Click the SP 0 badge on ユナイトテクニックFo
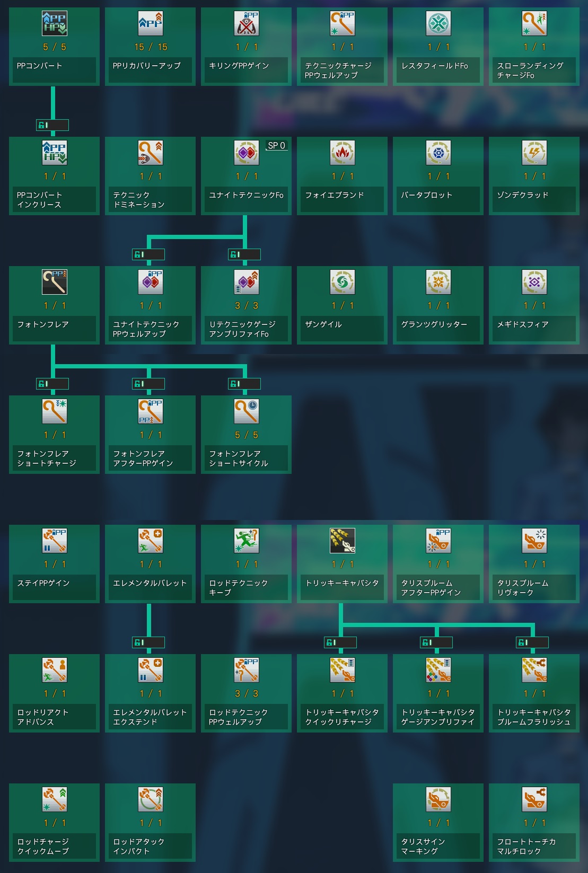Image resolution: width=588 pixels, height=873 pixels. click(276, 145)
